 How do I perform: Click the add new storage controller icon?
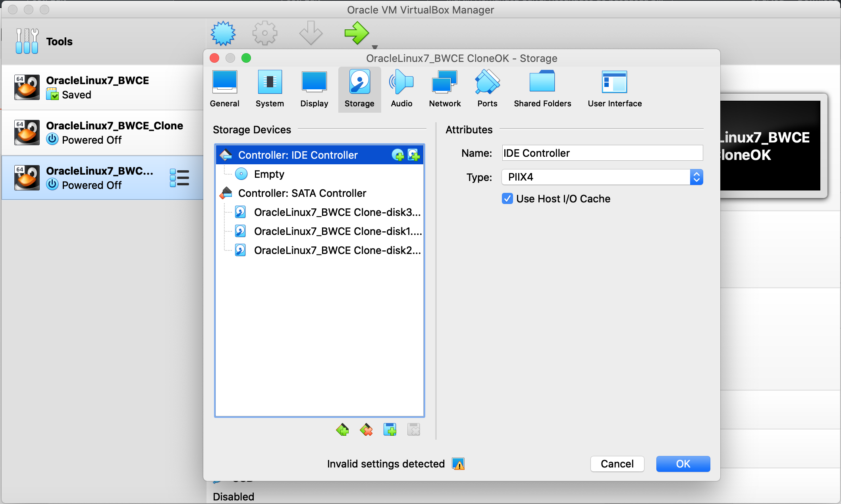tap(342, 429)
